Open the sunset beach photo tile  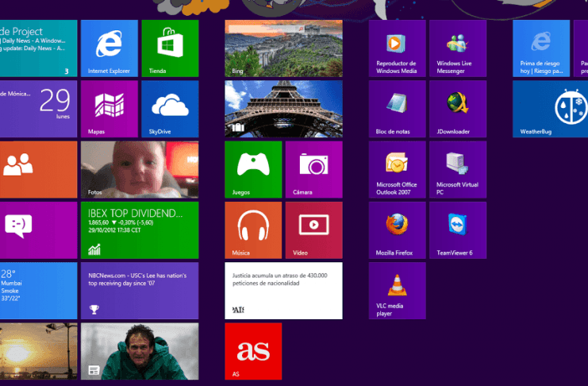click(39, 351)
